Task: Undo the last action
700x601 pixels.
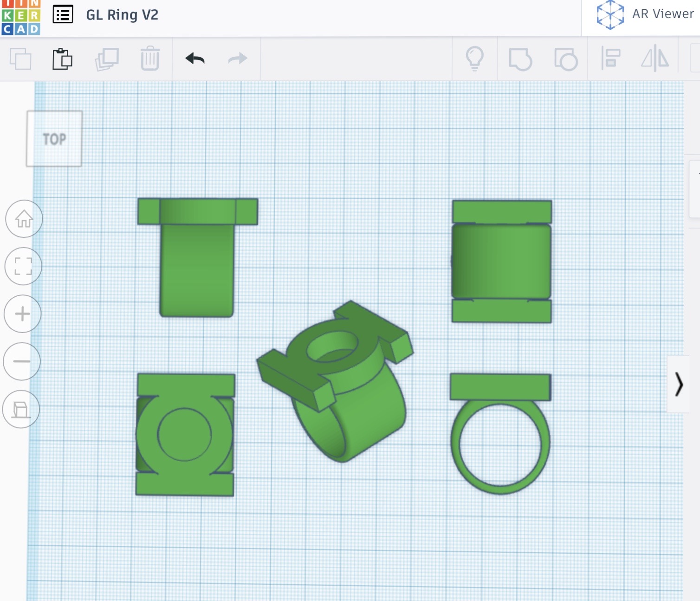Action: [x=195, y=59]
